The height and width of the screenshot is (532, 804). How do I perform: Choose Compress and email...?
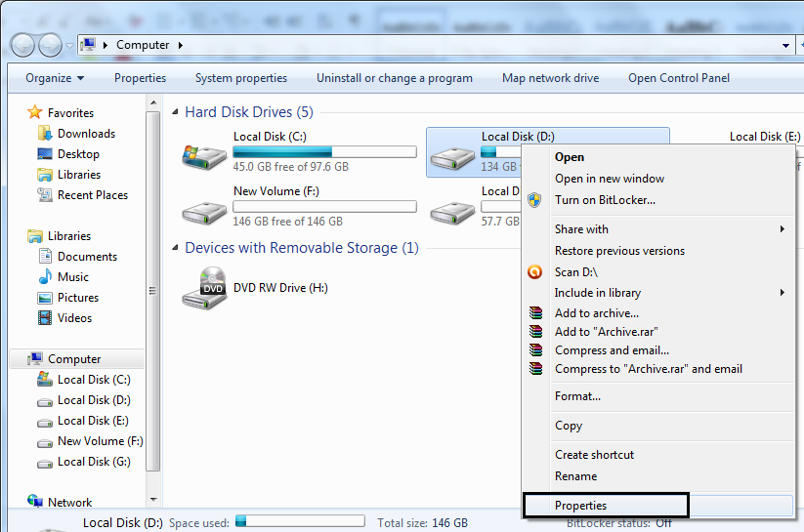(612, 350)
